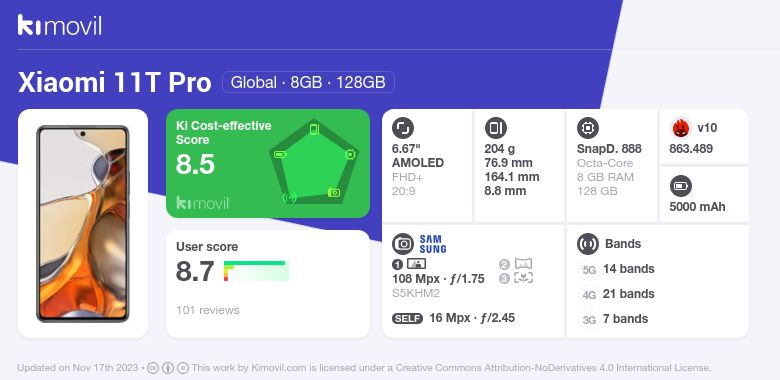Click the 5G 14 bands entry
This screenshot has width=780, height=380.
tap(617, 269)
